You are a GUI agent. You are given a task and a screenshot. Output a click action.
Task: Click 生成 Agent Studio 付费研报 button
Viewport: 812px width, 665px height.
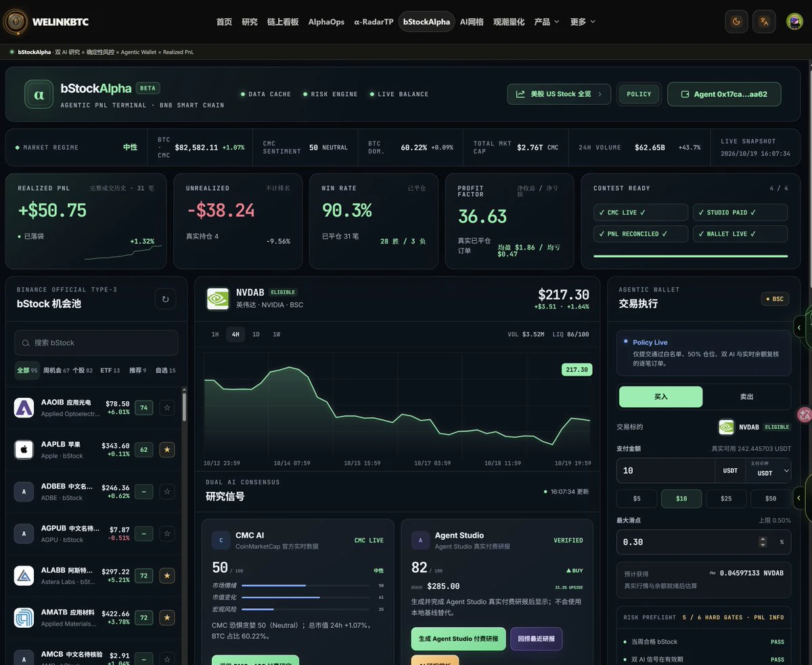(x=458, y=639)
